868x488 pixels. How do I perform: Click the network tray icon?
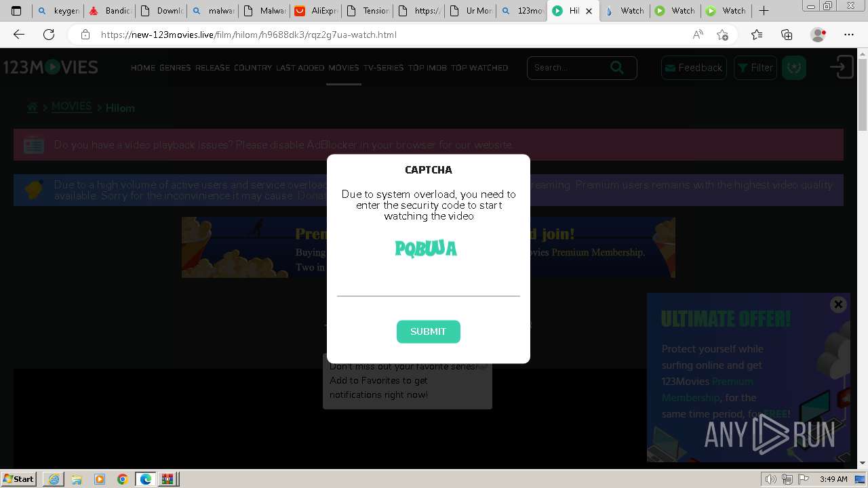click(787, 479)
